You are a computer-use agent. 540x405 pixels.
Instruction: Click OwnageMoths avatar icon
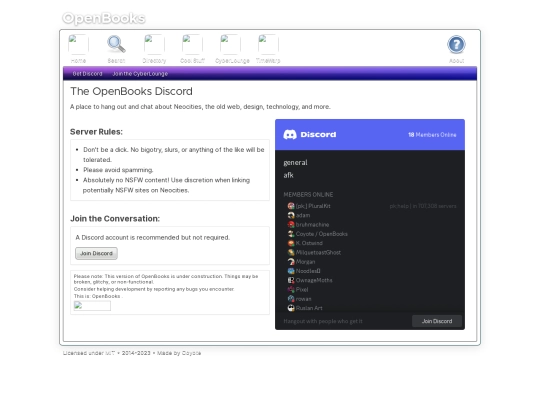click(x=291, y=280)
